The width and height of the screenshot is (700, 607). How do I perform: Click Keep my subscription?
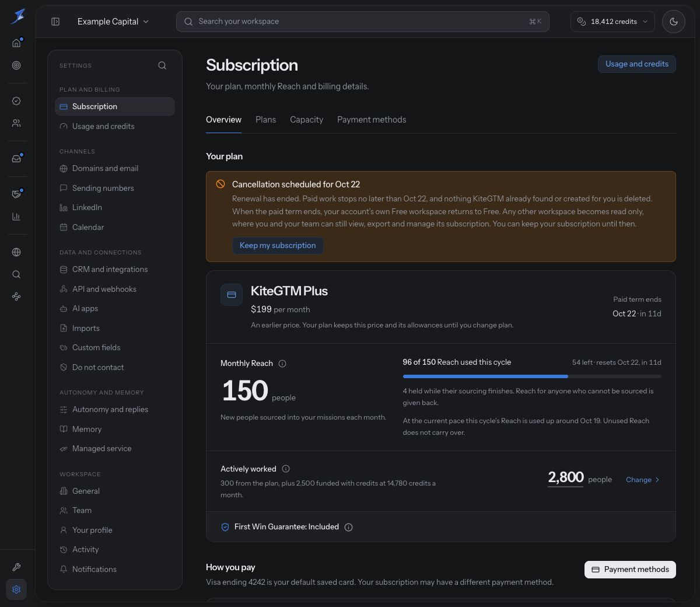coord(278,246)
